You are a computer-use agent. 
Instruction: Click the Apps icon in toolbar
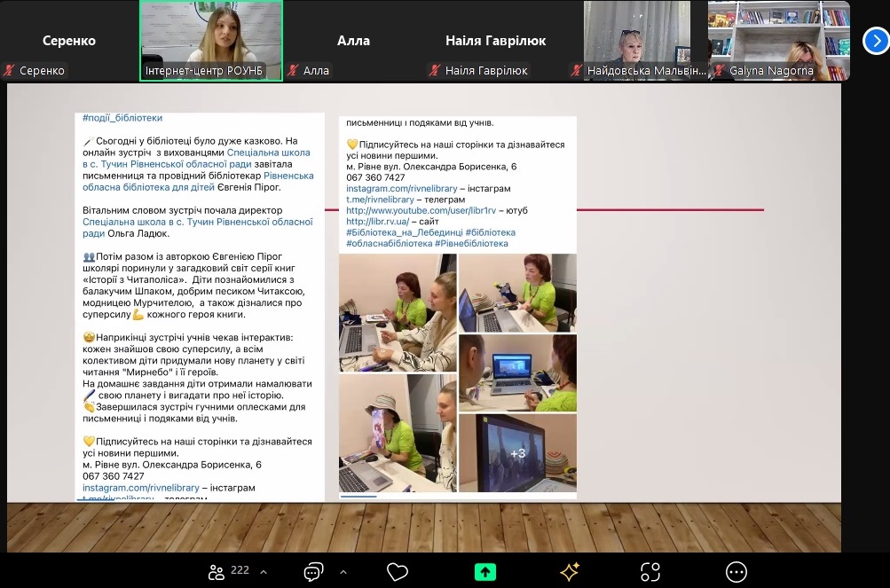(x=650, y=572)
